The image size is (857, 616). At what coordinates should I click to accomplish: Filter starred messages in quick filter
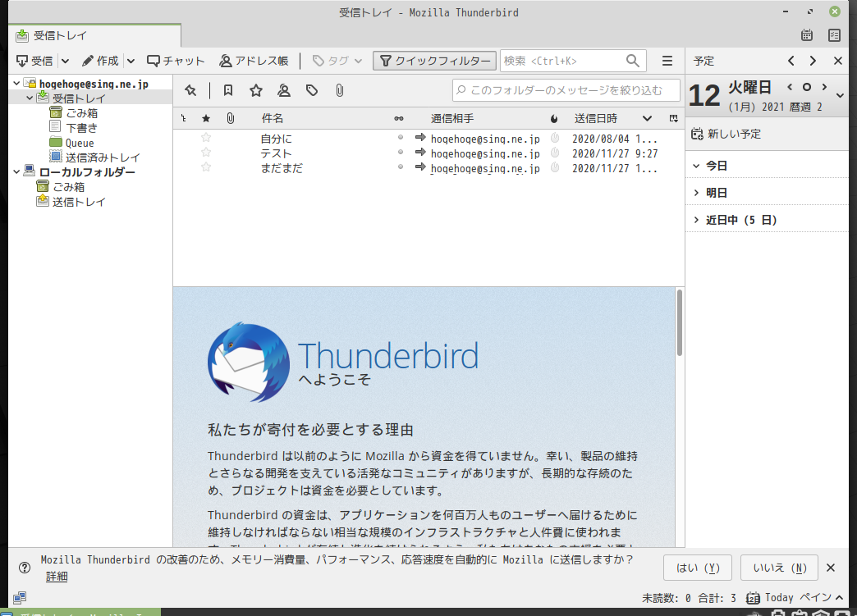tap(256, 91)
